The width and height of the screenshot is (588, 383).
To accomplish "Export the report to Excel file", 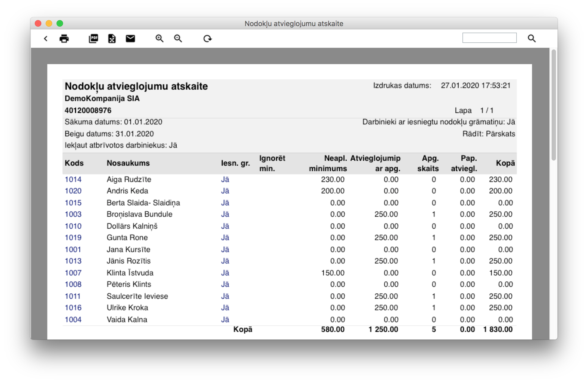I will tap(112, 39).
